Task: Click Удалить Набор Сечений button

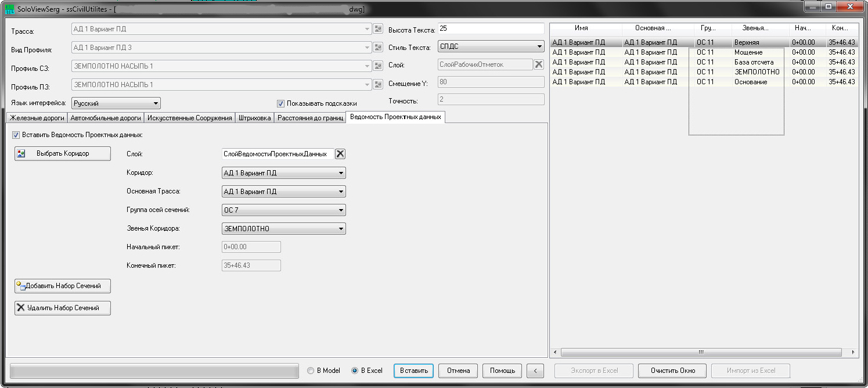Action: [63, 308]
